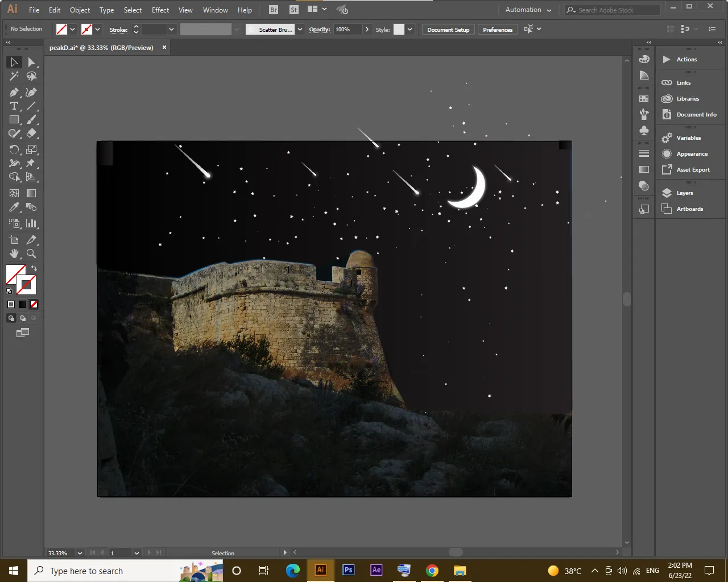Screen dimensions: 728x582
Task: Expand the stroke weight dropdown
Action: point(171,30)
